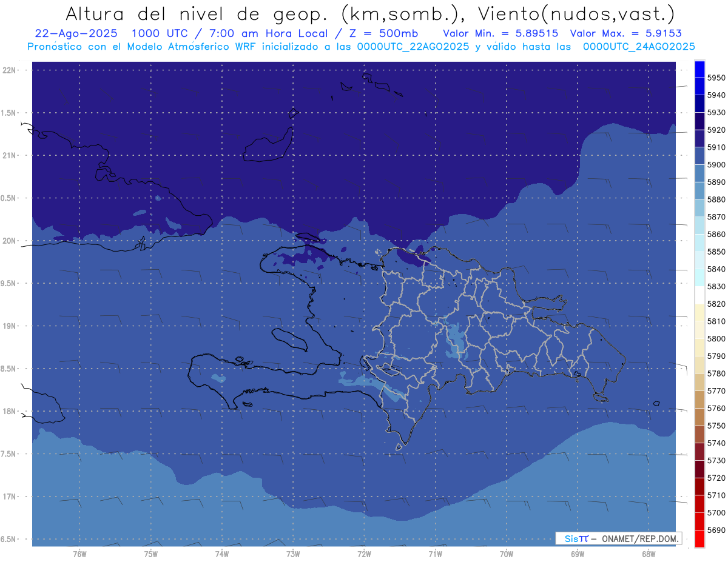Image resolution: width=728 pixels, height=562 pixels.
Task: Pick the colorbar swatch between 5910 and 5920
Action: pyautogui.click(x=699, y=139)
